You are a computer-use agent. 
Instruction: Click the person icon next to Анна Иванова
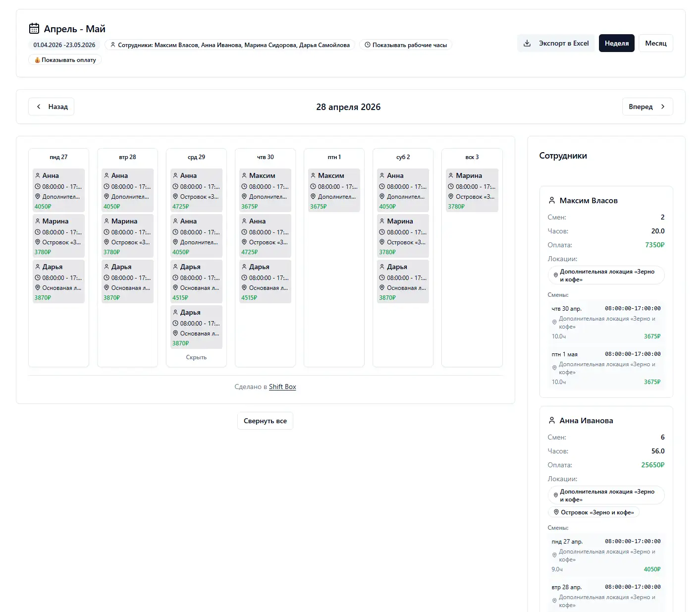click(x=552, y=420)
